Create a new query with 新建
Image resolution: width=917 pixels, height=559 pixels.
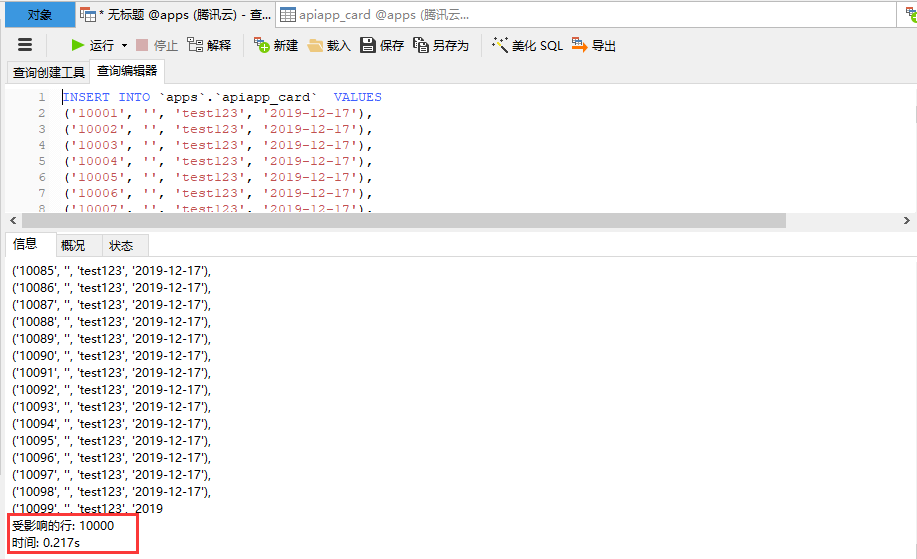[276, 45]
